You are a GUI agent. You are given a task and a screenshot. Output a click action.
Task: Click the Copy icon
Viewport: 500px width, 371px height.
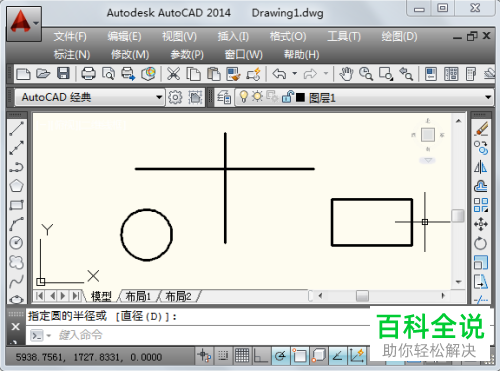click(x=193, y=74)
